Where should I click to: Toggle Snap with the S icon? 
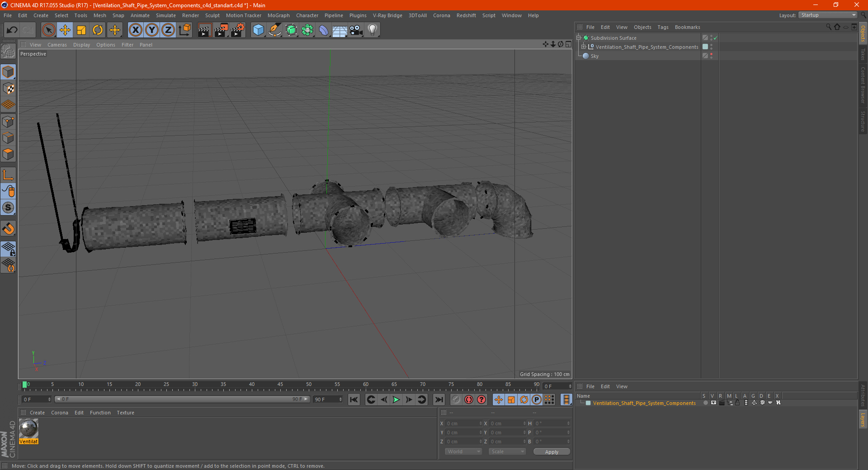point(8,207)
